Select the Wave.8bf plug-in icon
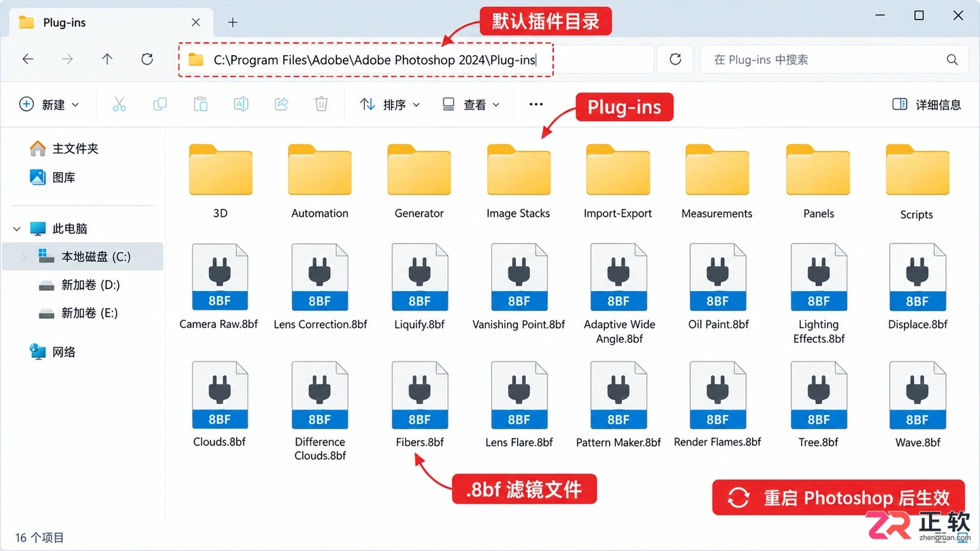 tap(917, 395)
